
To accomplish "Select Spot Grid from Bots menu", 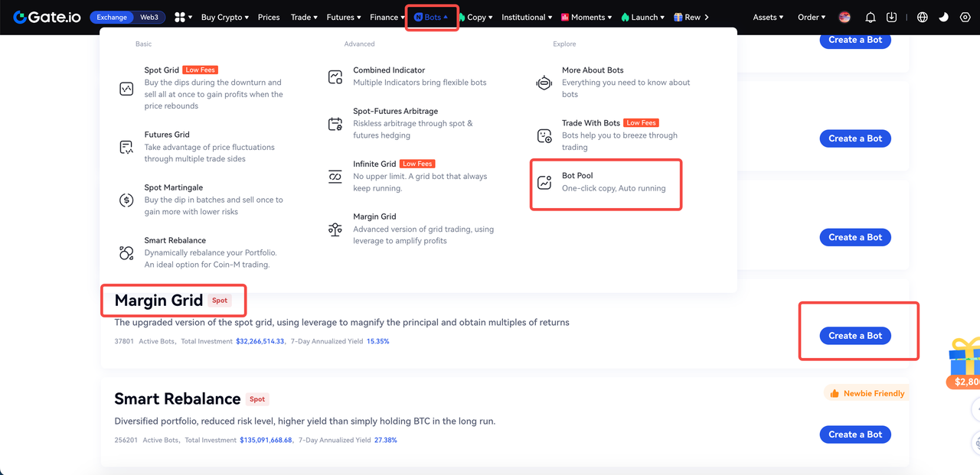I will (162, 70).
